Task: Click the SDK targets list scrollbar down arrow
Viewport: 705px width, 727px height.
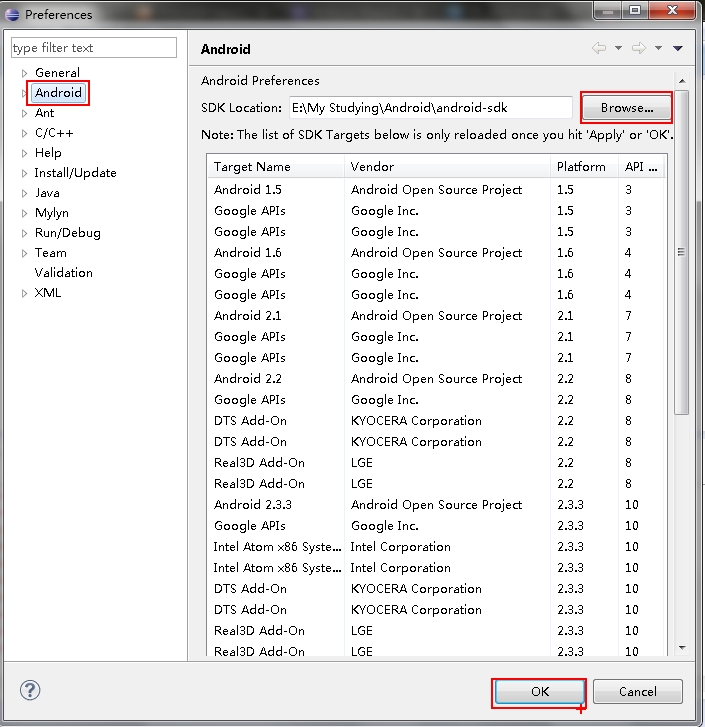Action: click(x=681, y=647)
